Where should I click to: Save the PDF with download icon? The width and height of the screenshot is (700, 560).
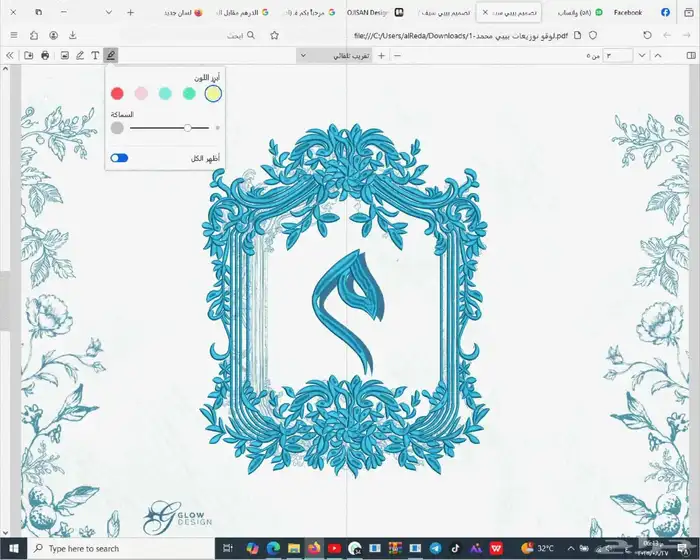[x=29, y=55]
